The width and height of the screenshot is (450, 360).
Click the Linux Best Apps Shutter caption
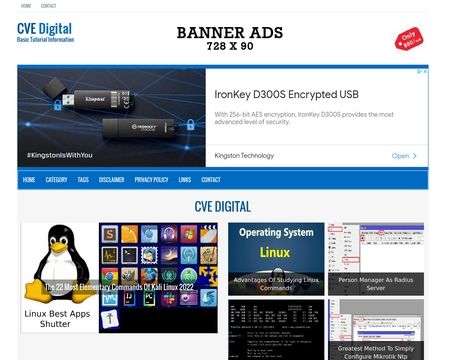57,319
